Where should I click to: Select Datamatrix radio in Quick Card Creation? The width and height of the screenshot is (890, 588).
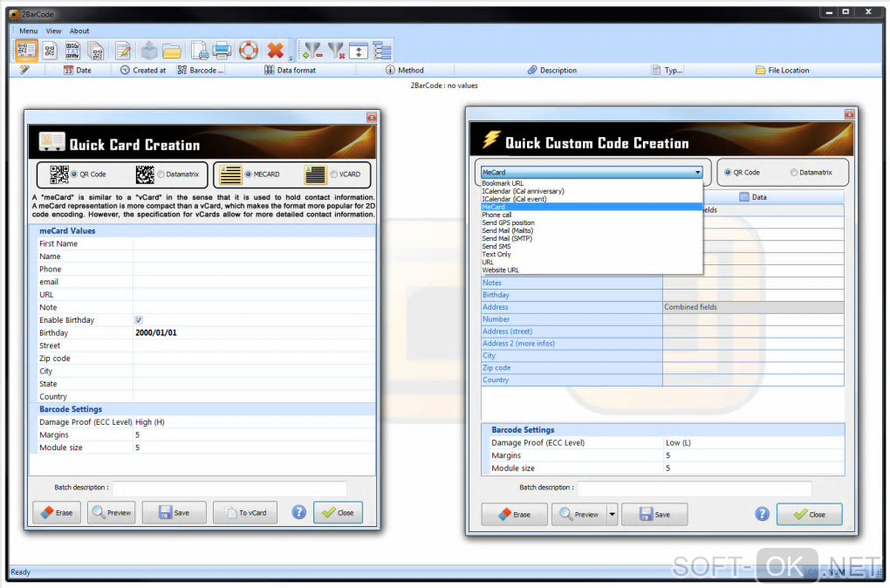[161, 174]
